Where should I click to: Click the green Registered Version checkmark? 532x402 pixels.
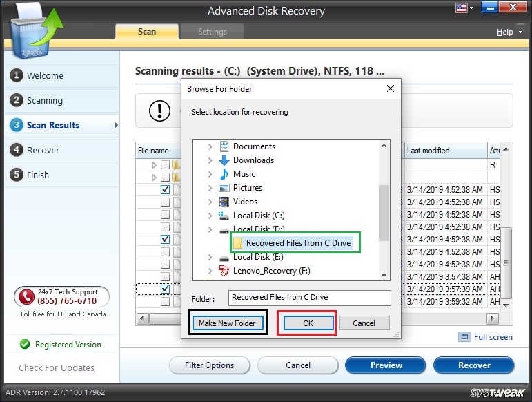point(25,344)
